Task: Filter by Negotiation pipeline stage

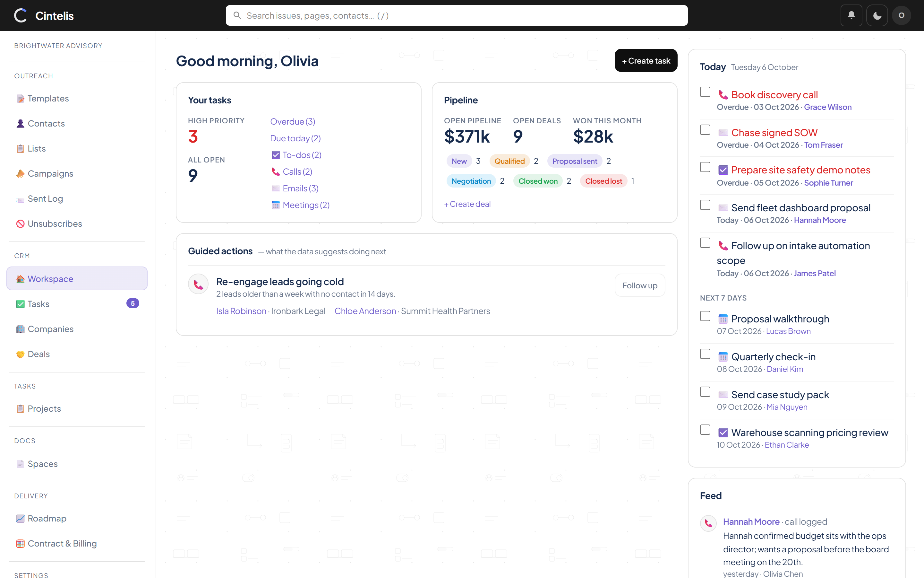Action: pos(471,181)
